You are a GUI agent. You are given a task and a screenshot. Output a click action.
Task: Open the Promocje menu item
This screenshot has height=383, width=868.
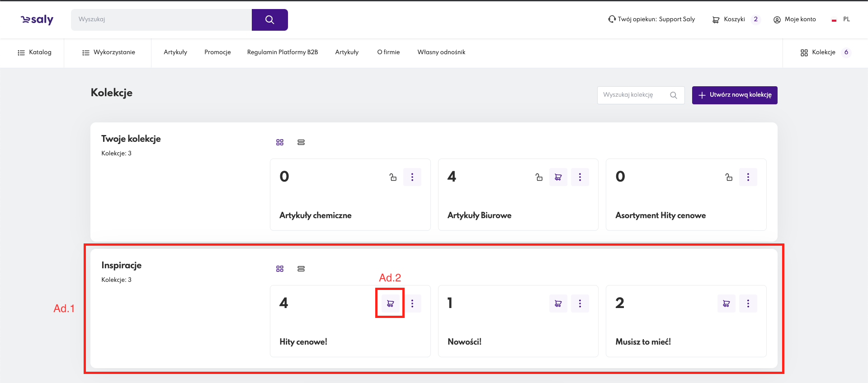click(217, 52)
